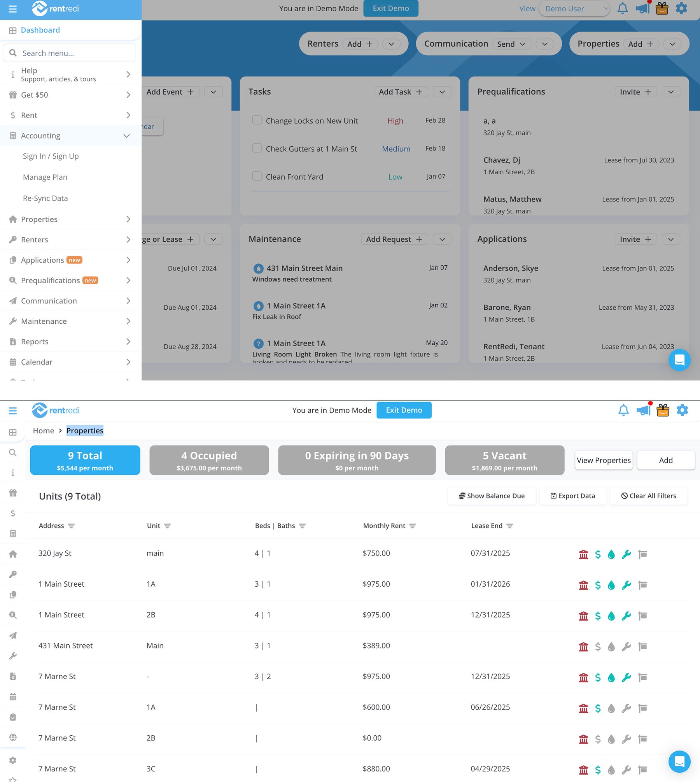Viewport: 700px width, 782px height.
Task: Sort by the Monthly Rent column filter icon
Action: 413,526
